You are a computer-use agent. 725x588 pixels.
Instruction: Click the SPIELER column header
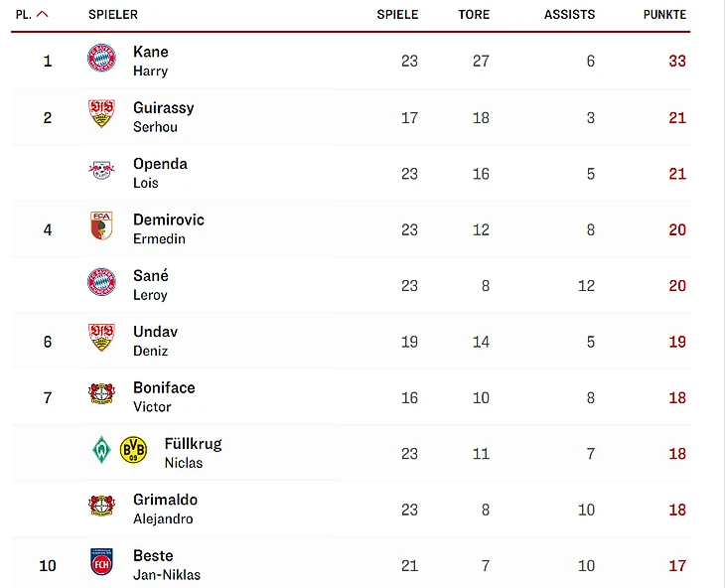[x=113, y=15]
